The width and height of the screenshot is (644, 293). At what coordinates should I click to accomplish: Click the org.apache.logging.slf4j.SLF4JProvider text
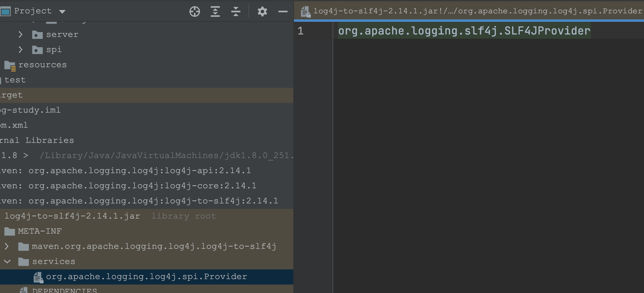pos(464,31)
